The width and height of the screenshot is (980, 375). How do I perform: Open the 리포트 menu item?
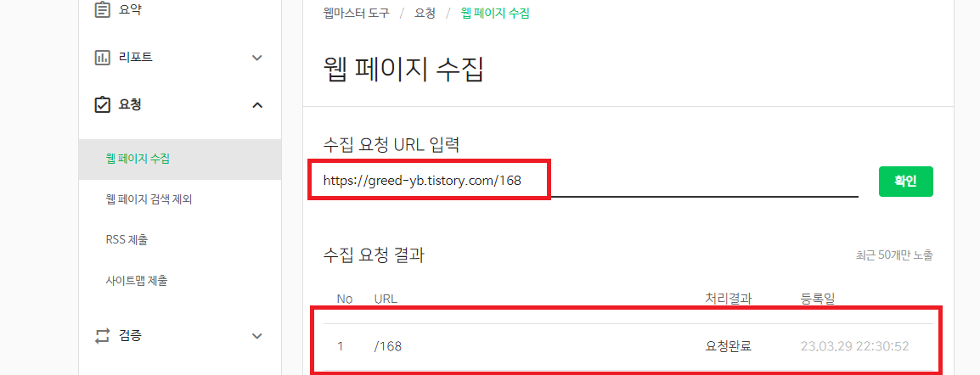pyautogui.click(x=136, y=58)
